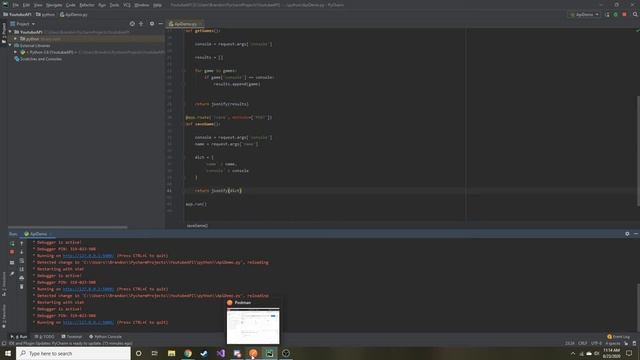Screen dimensions: 640x360
Task: Open Run panel settings gear
Action: pyautogui.click(x=627, y=234)
